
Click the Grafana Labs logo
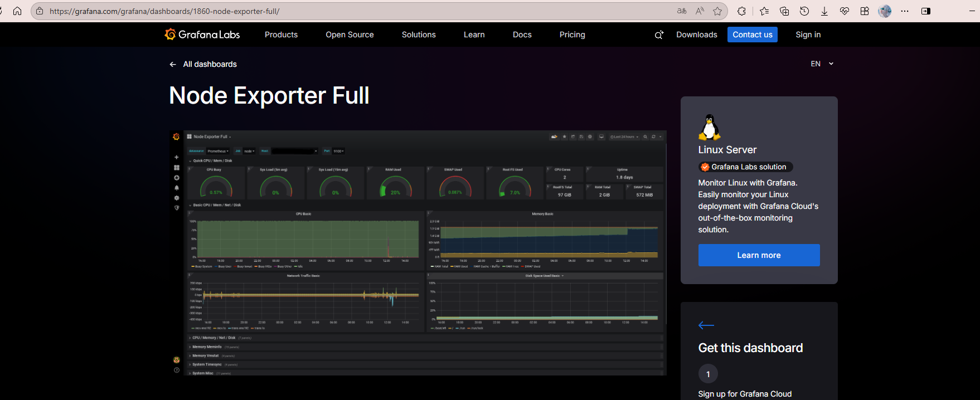202,35
